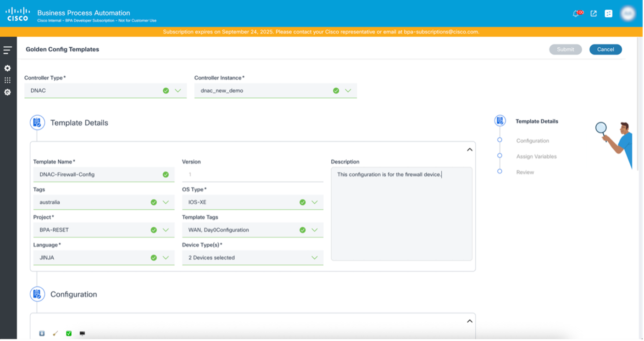This screenshot has height=341, width=644.
Task: Click the Business Process Automation header title
Action: (83, 13)
